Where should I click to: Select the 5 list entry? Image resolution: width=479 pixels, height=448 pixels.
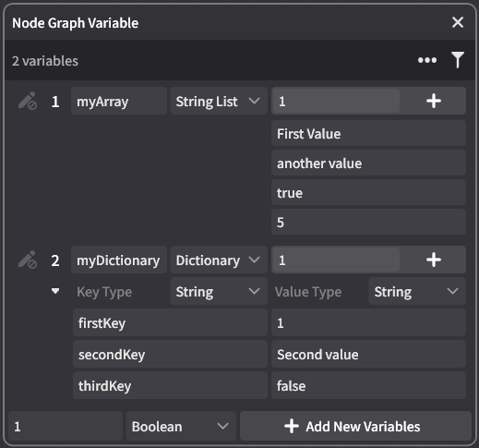(368, 222)
